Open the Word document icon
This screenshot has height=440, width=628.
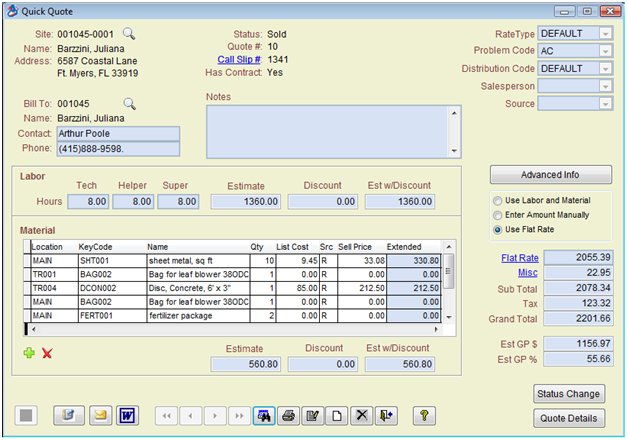(x=127, y=415)
